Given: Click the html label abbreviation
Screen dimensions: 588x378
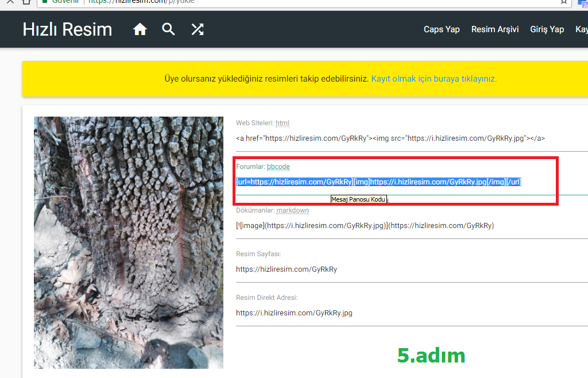Looking at the screenshot, I should [283, 123].
